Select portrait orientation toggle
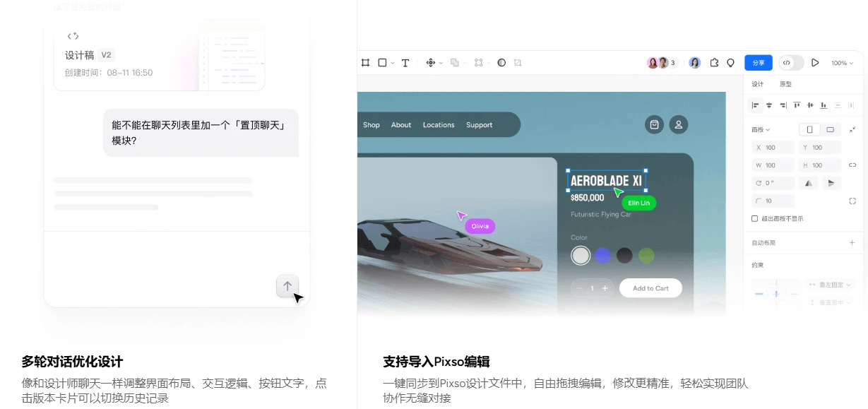This screenshot has height=409, width=868. 809,130
